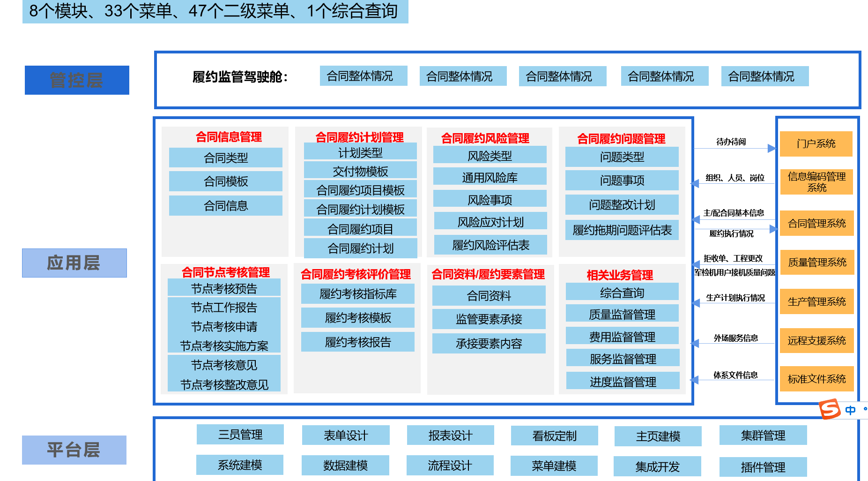The height and width of the screenshot is (481, 868).
Task: Open the 履约考核报告 box
Action: tap(358, 342)
